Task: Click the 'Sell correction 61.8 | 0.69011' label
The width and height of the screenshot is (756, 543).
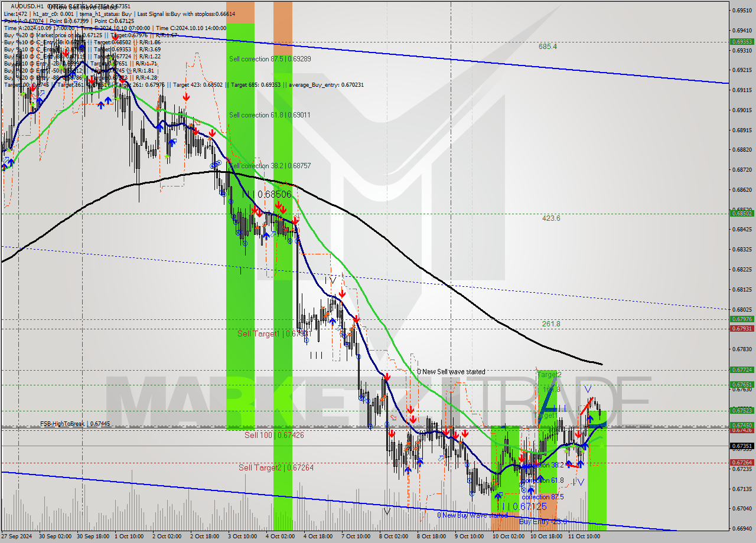Action: (269, 115)
